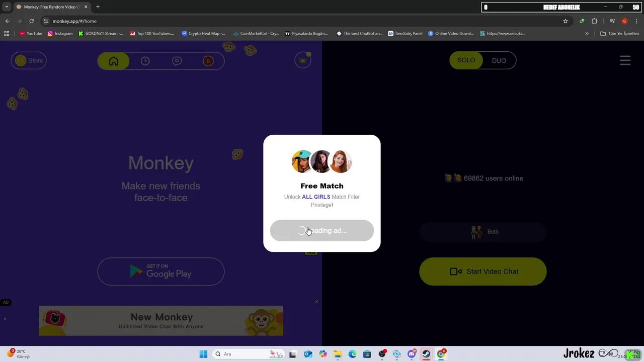Select the Home tab icon
644x362 pixels.
[x=114, y=61]
